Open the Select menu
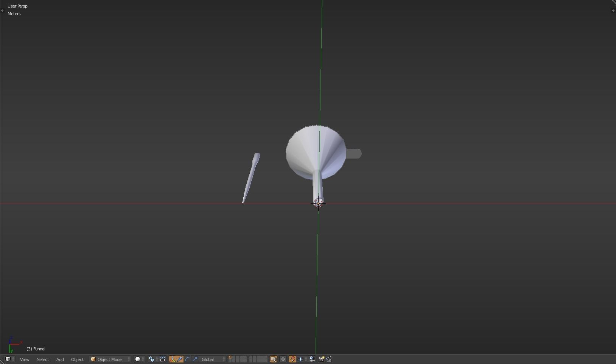This screenshot has width=616, height=364. point(43,359)
